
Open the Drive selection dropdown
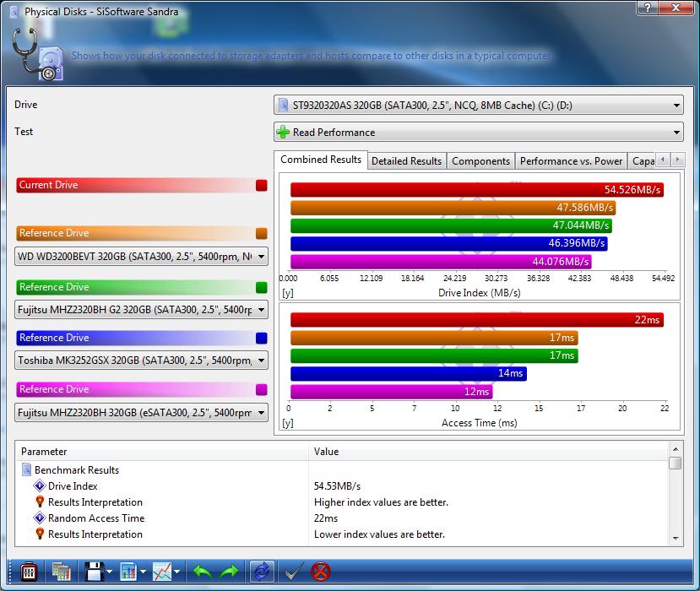[x=479, y=106]
